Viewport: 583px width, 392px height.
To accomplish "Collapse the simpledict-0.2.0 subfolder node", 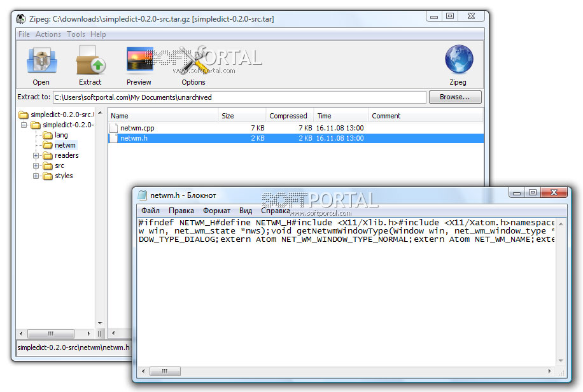I will pyautogui.click(x=24, y=125).
